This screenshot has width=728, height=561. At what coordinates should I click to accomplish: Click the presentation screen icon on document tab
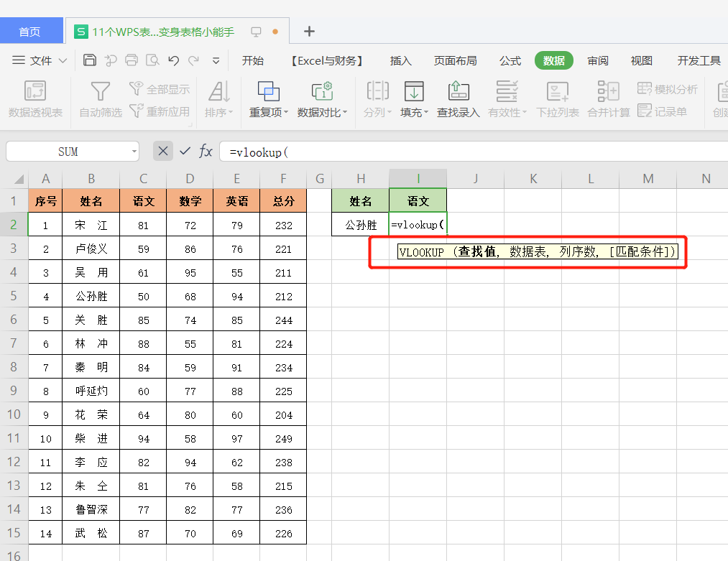pos(256,32)
